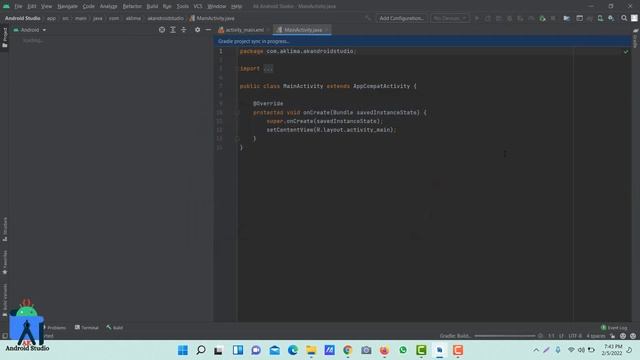Toggle the Favorites side tool window tab

point(4,262)
